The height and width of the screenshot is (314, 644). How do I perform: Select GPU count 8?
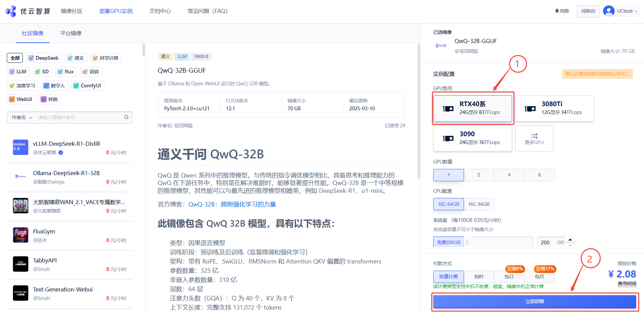pyautogui.click(x=539, y=175)
